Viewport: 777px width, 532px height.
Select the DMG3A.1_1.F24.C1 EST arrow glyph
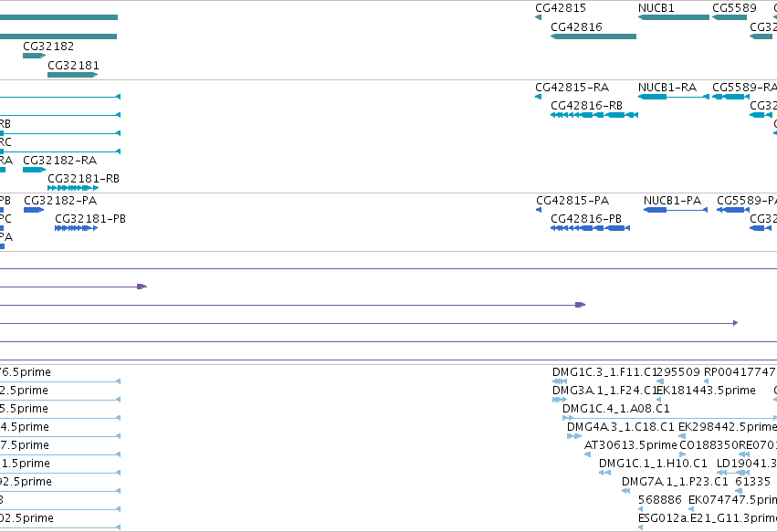(560, 400)
